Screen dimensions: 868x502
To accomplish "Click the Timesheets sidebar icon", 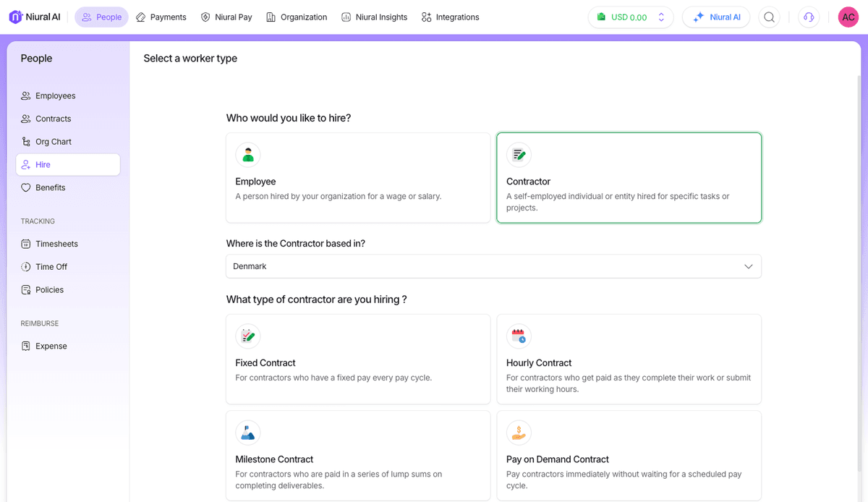I will point(26,244).
